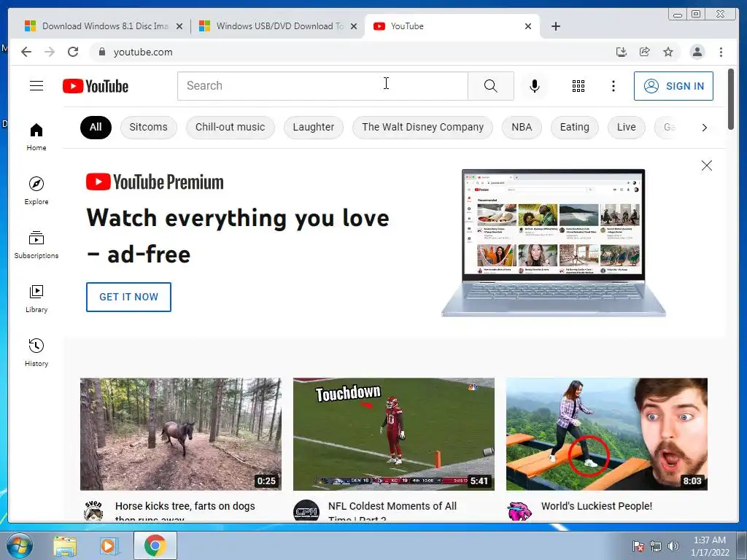Screen dimensions: 747x560
Task: Click GET IT NOW for Premium
Action: pyautogui.click(x=128, y=297)
